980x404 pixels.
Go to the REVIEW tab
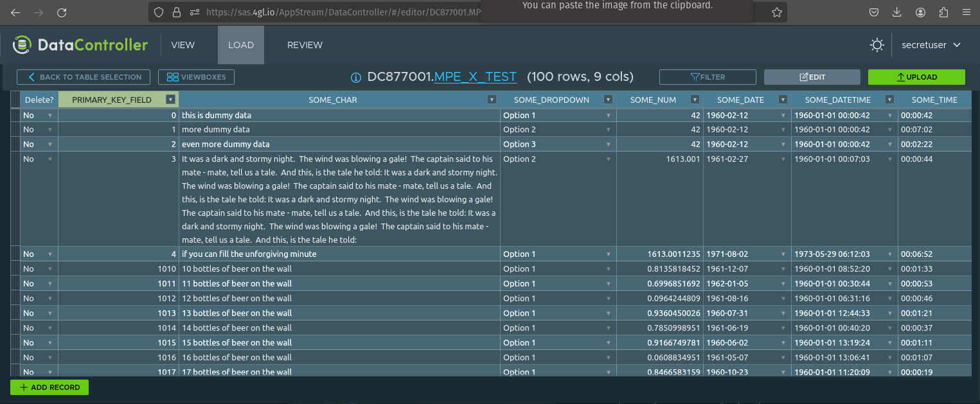(305, 45)
